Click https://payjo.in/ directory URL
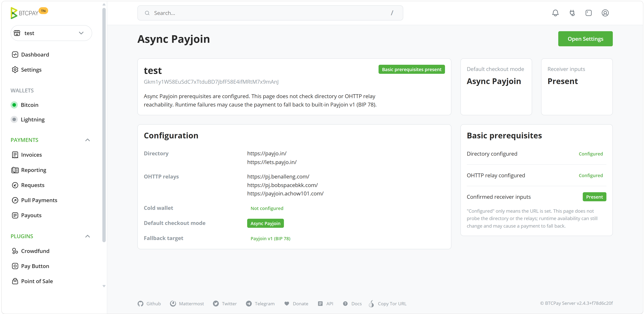644x314 pixels. point(267,153)
